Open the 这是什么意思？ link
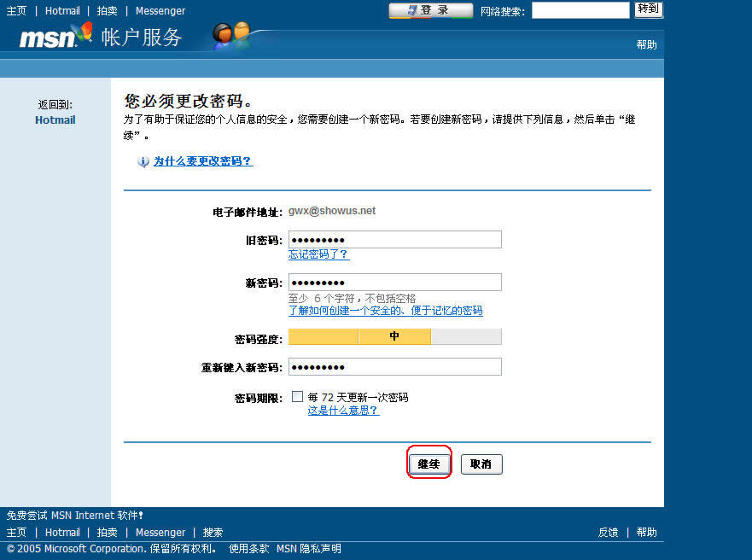The width and height of the screenshot is (752, 560). [343, 411]
